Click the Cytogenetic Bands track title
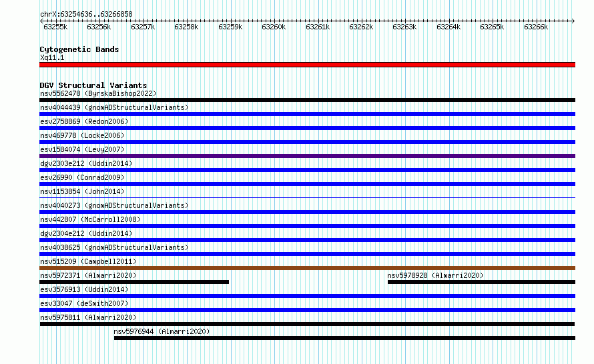594x364 pixels. pyautogui.click(x=79, y=49)
